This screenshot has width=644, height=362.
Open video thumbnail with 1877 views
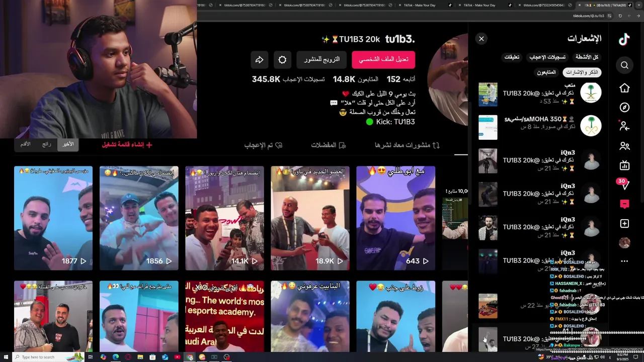[x=53, y=218]
